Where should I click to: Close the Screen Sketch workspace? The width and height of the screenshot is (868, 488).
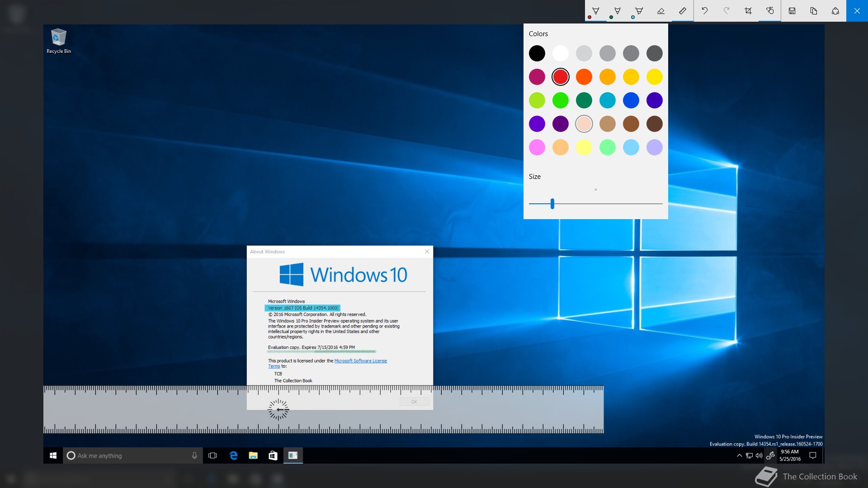pos(857,11)
